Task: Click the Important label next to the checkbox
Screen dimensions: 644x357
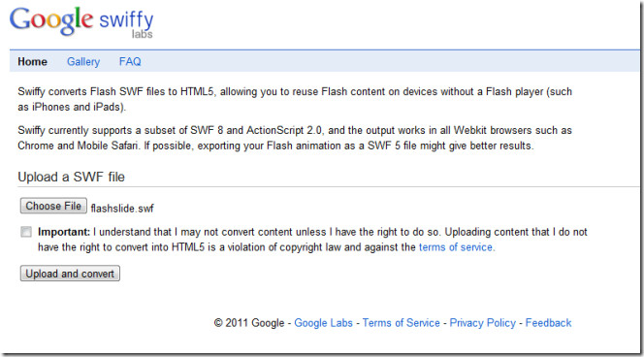Action: [x=64, y=232]
